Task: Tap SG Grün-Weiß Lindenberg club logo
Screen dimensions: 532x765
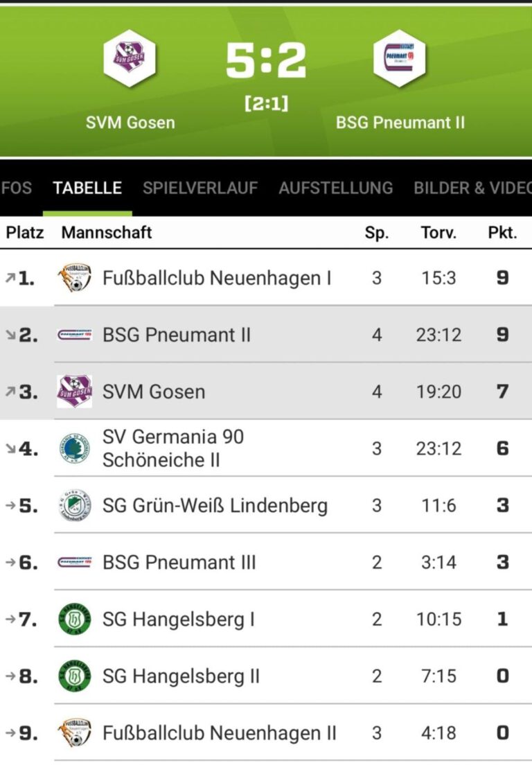Action: 74,505
